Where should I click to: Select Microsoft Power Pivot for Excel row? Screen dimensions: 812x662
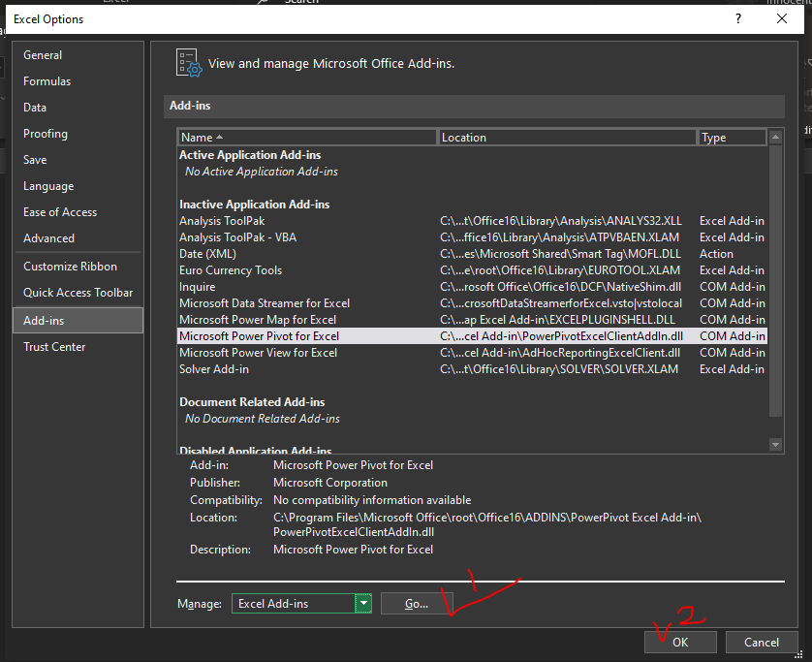pos(472,336)
